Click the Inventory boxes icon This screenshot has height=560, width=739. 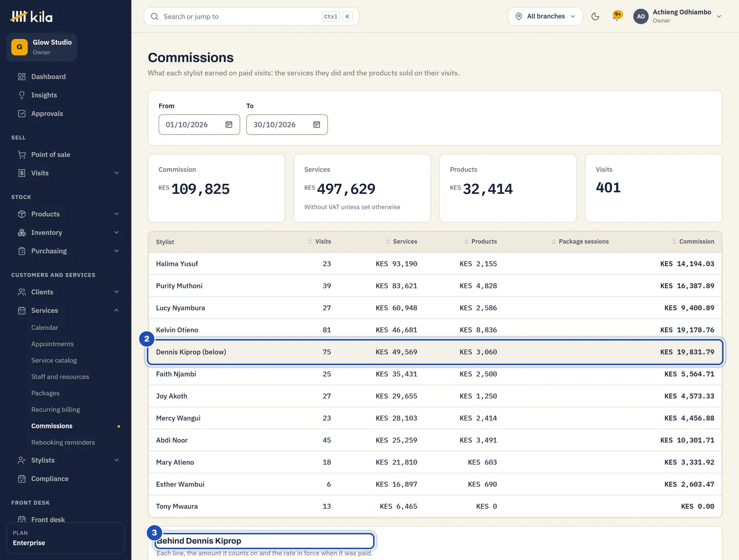[x=22, y=232]
